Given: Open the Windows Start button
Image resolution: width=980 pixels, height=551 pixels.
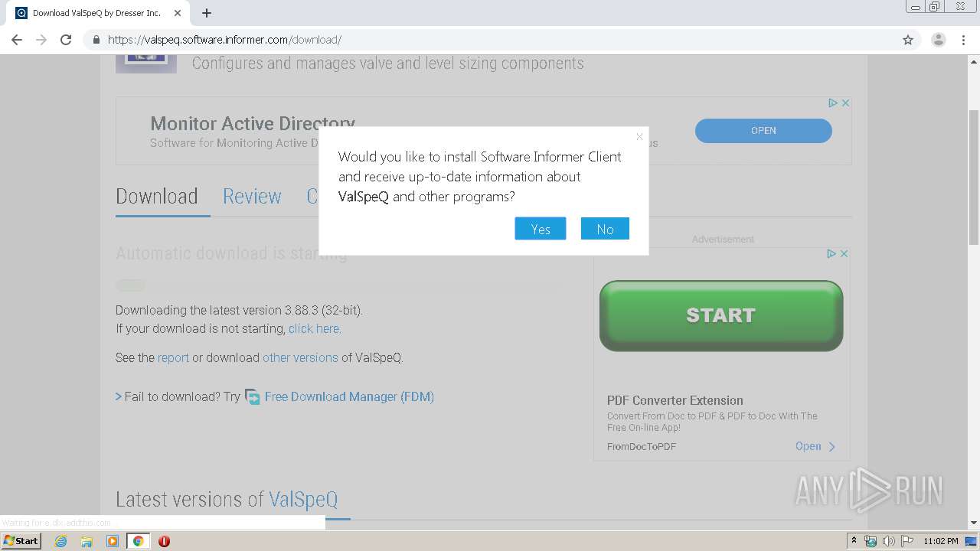Looking at the screenshot, I should point(21,541).
